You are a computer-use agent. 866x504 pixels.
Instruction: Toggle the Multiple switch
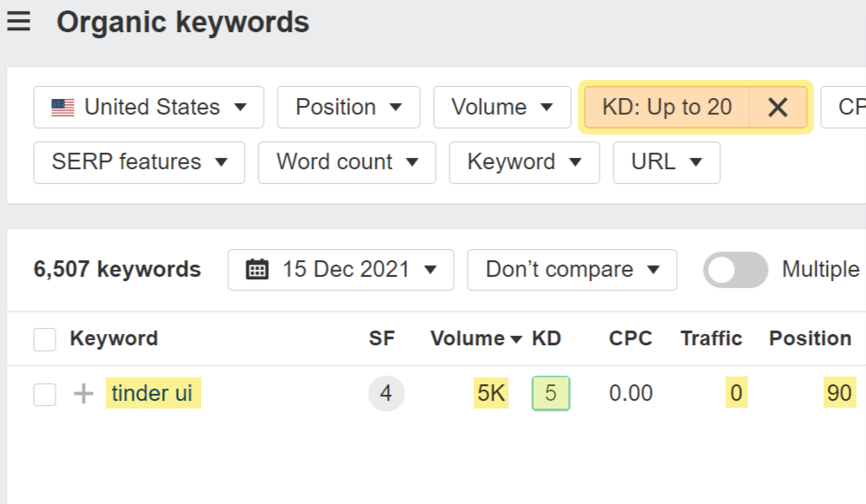click(x=735, y=270)
